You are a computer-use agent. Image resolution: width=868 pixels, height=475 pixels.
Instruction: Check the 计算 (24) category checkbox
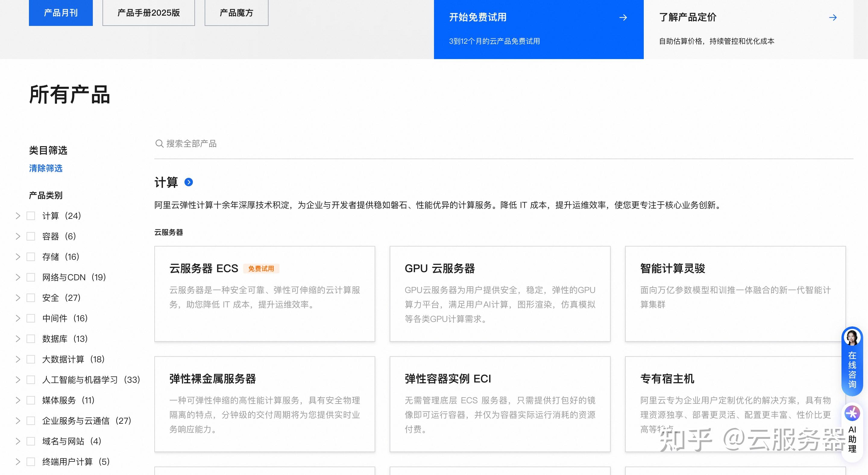tap(31, 216)
